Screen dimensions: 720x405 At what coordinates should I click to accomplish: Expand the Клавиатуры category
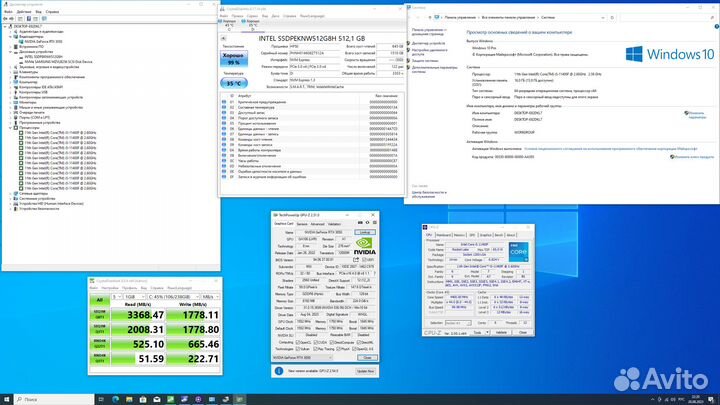pyautogui.click(x=11, y=72)
